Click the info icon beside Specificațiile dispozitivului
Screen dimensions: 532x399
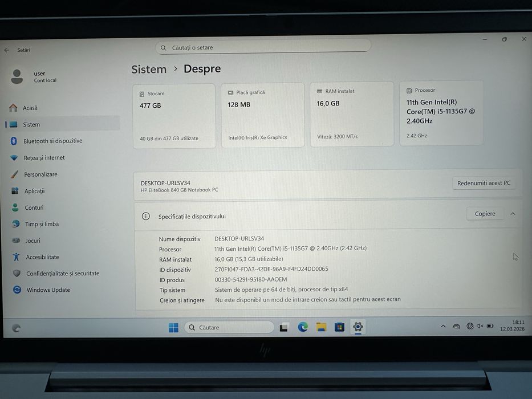(146, 217)
